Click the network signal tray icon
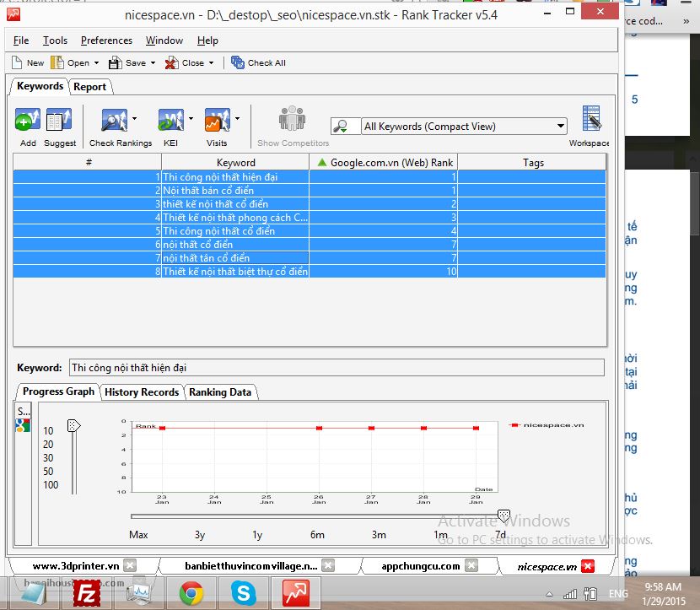 [570, 594]
